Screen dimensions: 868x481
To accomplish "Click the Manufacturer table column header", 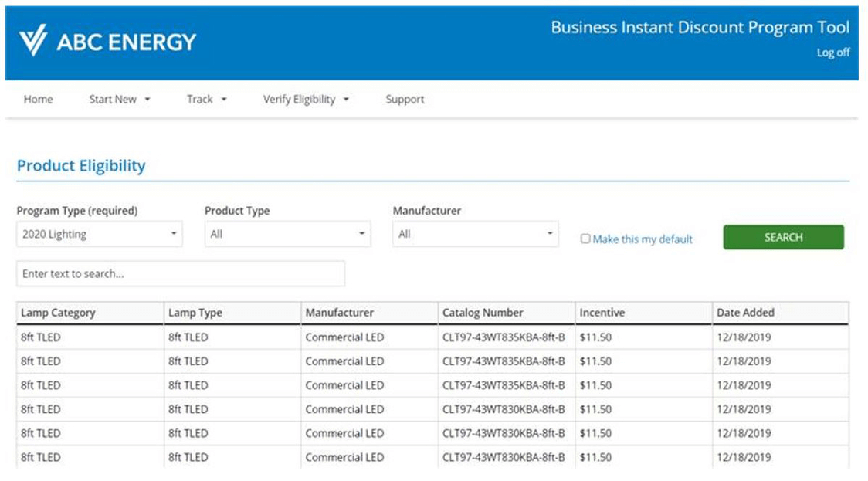I will pyautogui.click(x=340, y=313).
